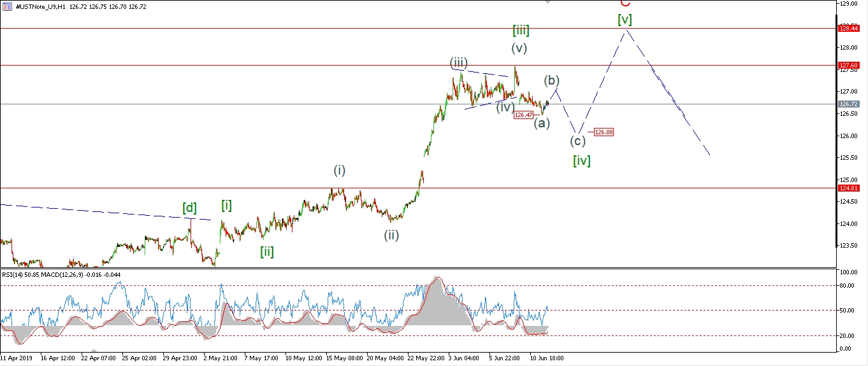Click the 124.81 price level tag
The image size is (868, 366).
click(850, 188)
